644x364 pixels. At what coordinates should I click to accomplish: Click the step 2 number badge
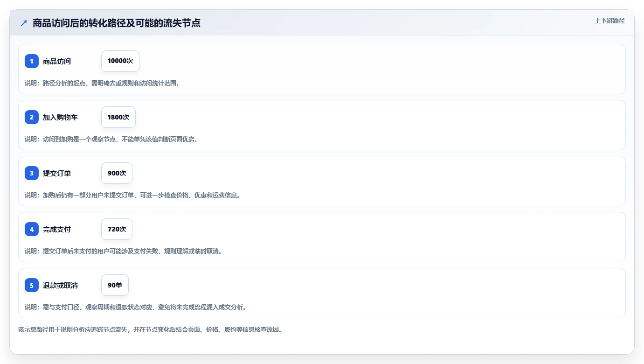pos(32,117)
